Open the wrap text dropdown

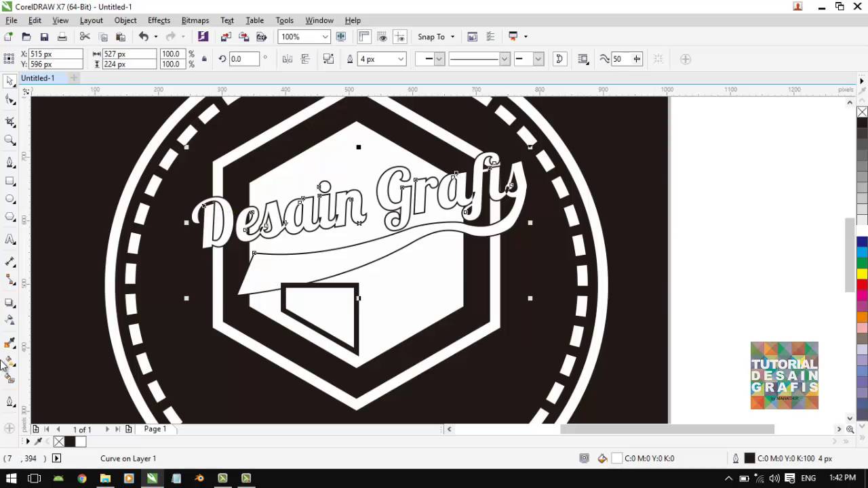point(583,59)
